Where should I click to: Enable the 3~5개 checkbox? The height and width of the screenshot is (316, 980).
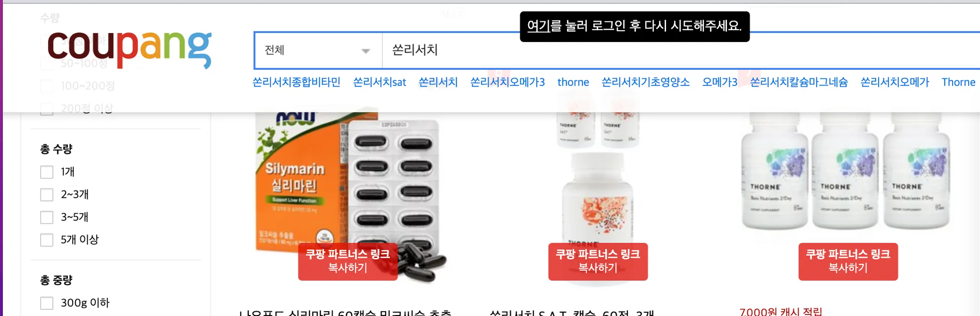tap(46, 217)
